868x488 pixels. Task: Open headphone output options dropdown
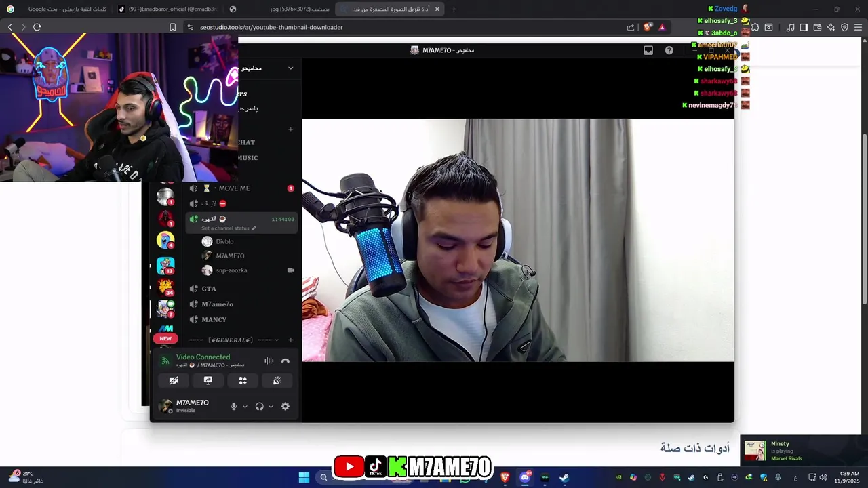click(x=271, y=407)
